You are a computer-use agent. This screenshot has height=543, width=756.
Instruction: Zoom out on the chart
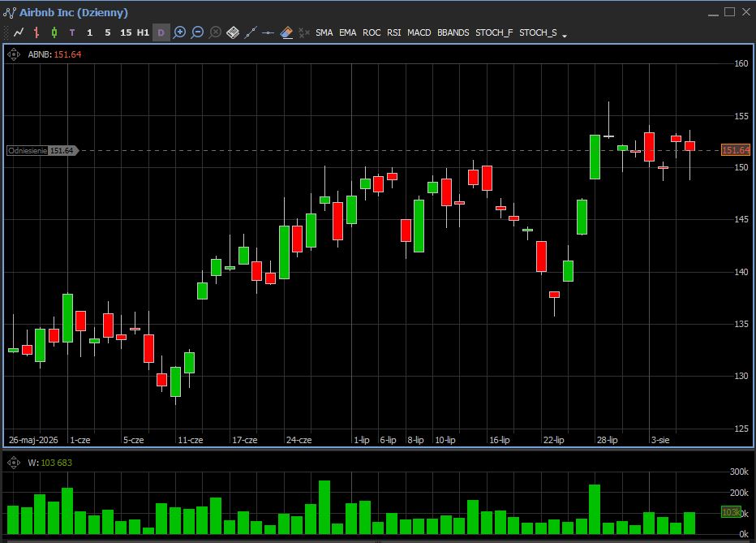coord(197,32)
